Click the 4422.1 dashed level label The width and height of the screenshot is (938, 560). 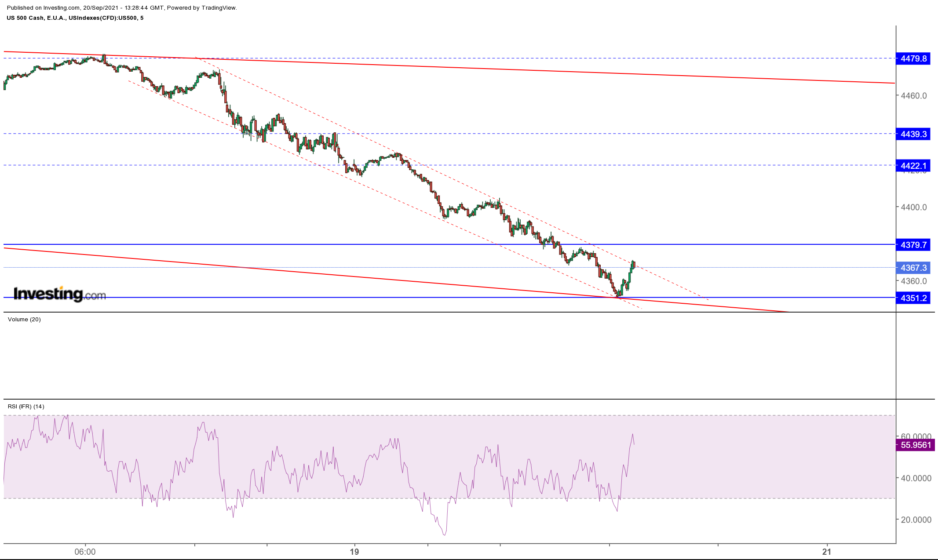pyautogui.click(x=913, y=166)
